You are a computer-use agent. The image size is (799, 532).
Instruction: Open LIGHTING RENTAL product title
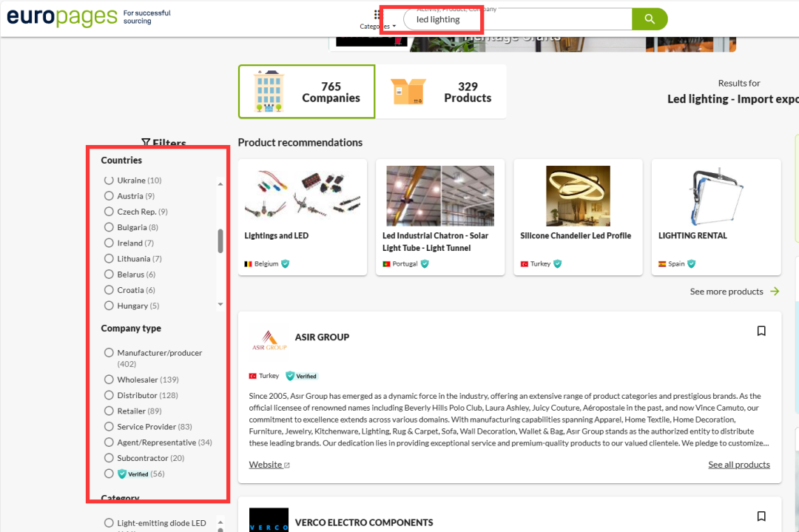[x=692, y=235]
